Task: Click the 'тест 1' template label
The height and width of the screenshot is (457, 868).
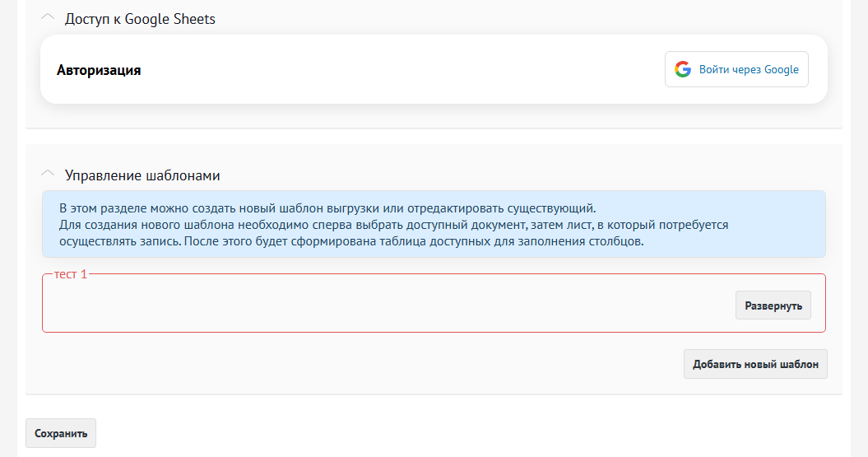Action: 70,274
